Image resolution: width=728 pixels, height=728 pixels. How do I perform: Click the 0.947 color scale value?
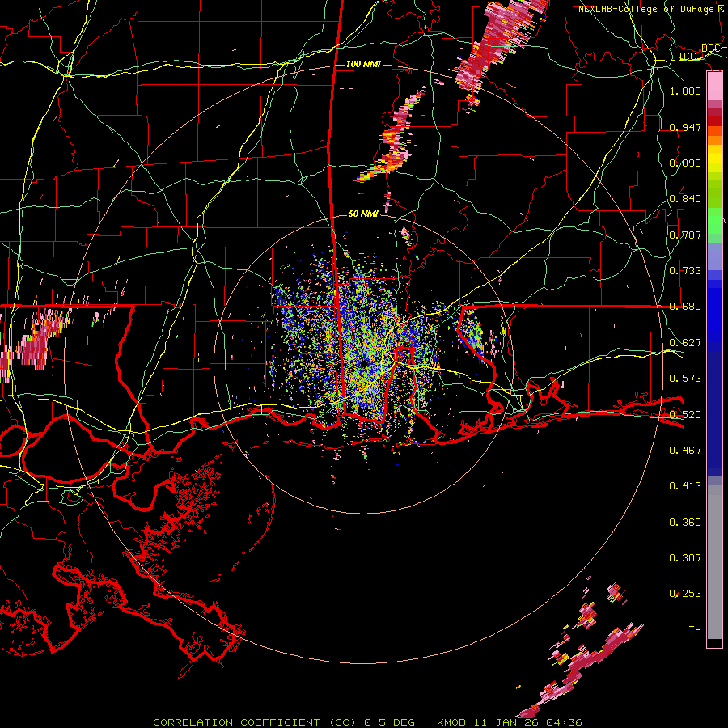(685, 127)
